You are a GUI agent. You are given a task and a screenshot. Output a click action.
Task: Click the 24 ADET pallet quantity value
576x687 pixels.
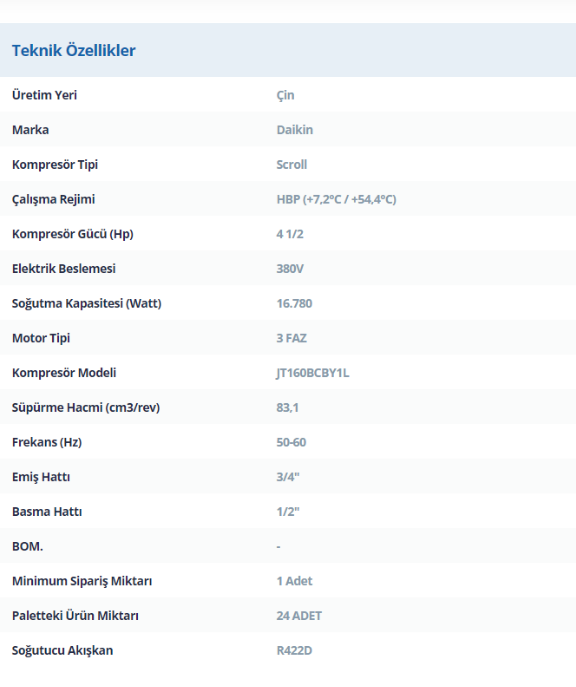299,616
